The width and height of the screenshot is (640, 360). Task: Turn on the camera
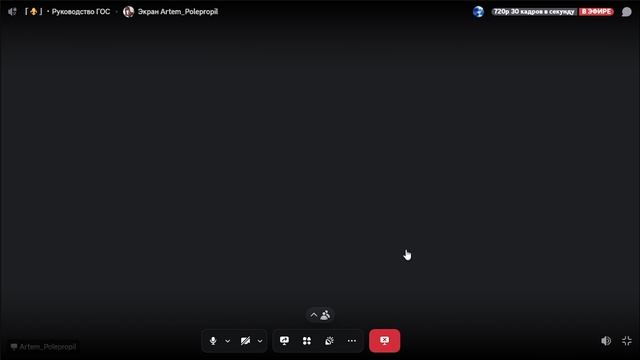coord(245,341)
